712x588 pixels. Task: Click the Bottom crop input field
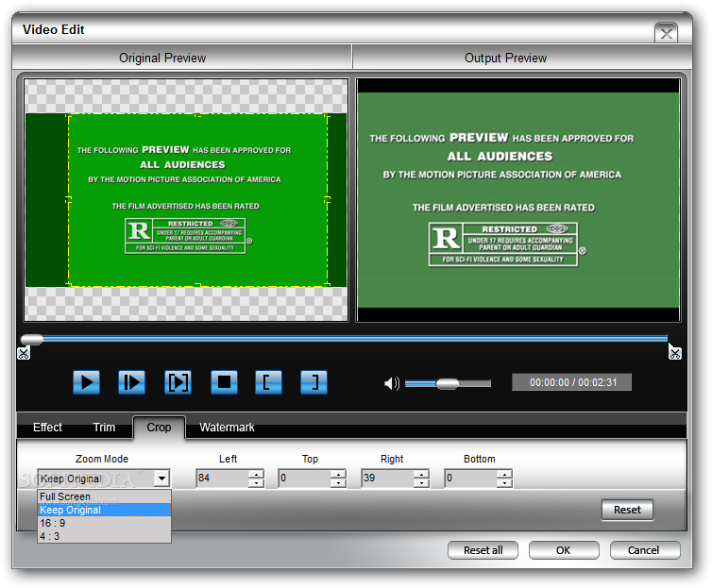tap(471, 479)
